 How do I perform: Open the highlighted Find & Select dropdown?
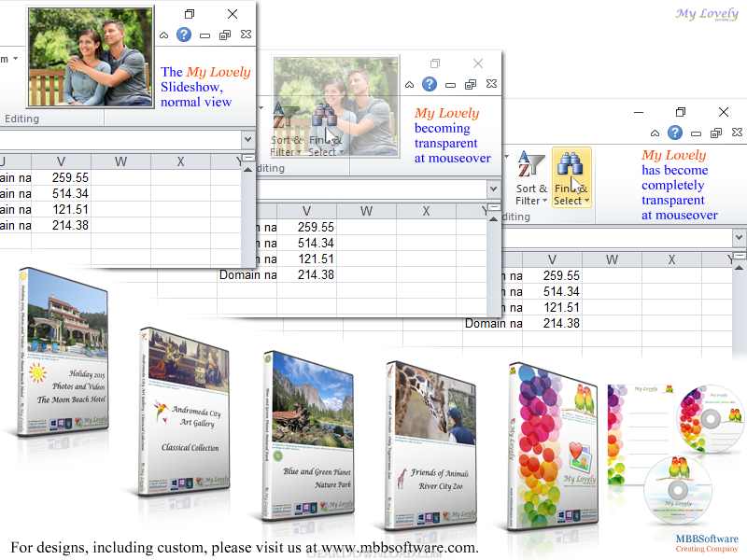click(x=571, y=177)
